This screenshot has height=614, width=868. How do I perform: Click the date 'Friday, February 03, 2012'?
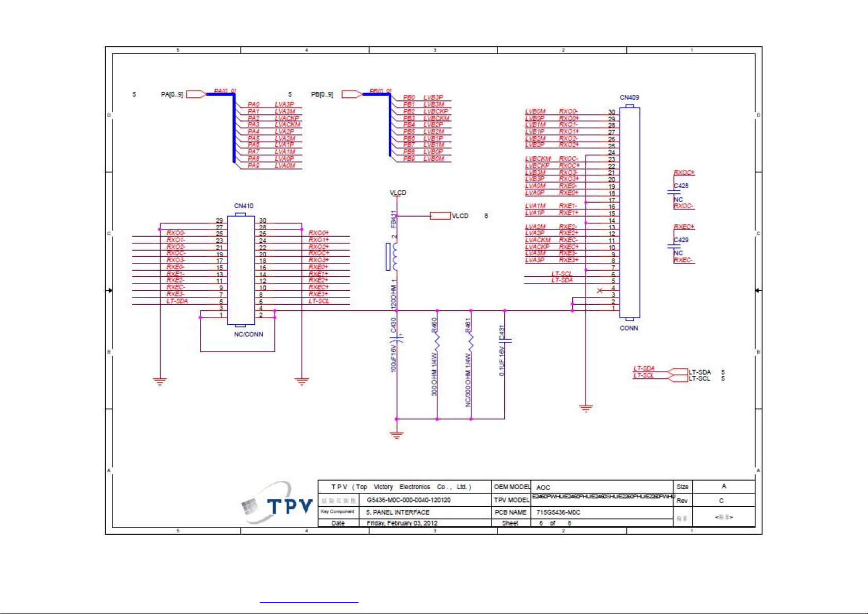(x=402, y=523)
